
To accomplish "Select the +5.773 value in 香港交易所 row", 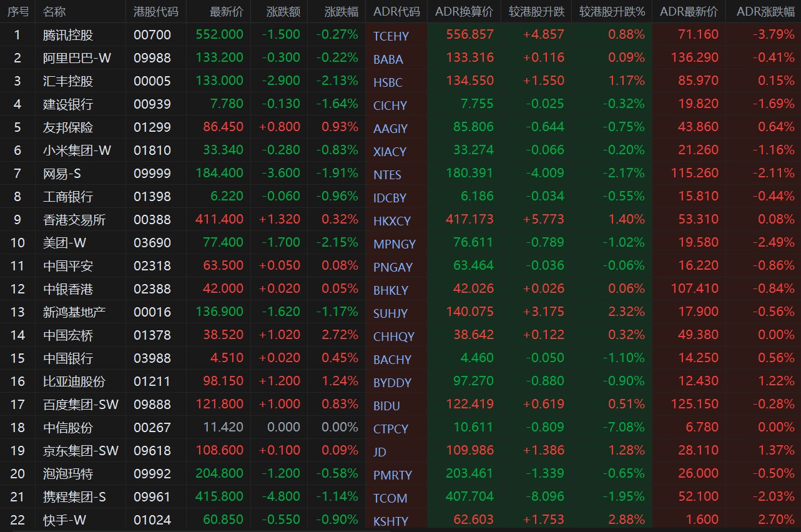I will coord(543,220).
